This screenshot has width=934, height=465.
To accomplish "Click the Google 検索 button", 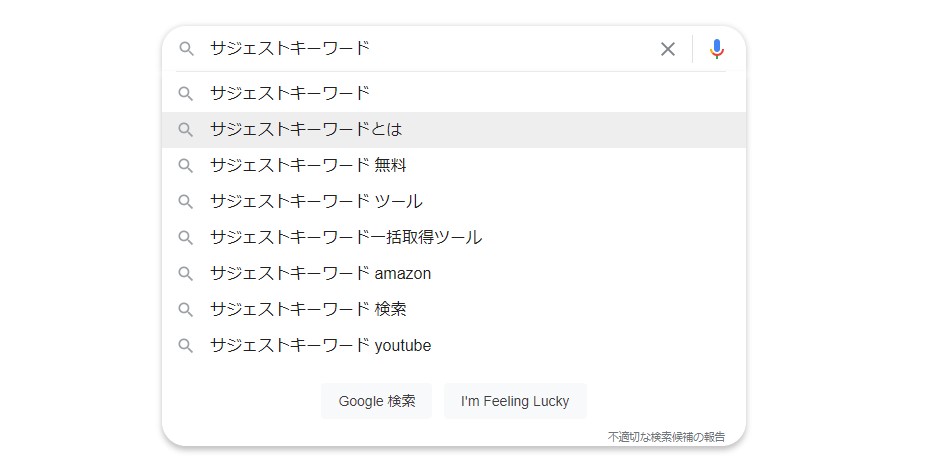I will [x=376, y=401].
